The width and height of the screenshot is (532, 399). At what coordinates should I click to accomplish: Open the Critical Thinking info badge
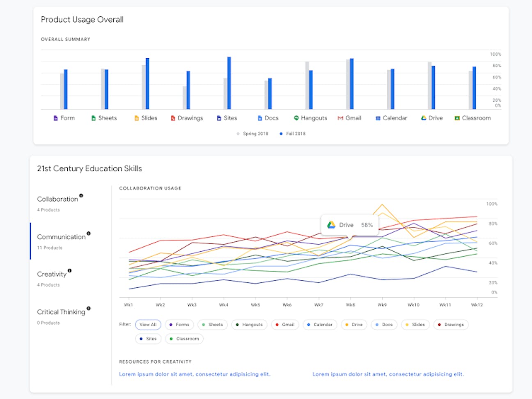tap(88, 309)
